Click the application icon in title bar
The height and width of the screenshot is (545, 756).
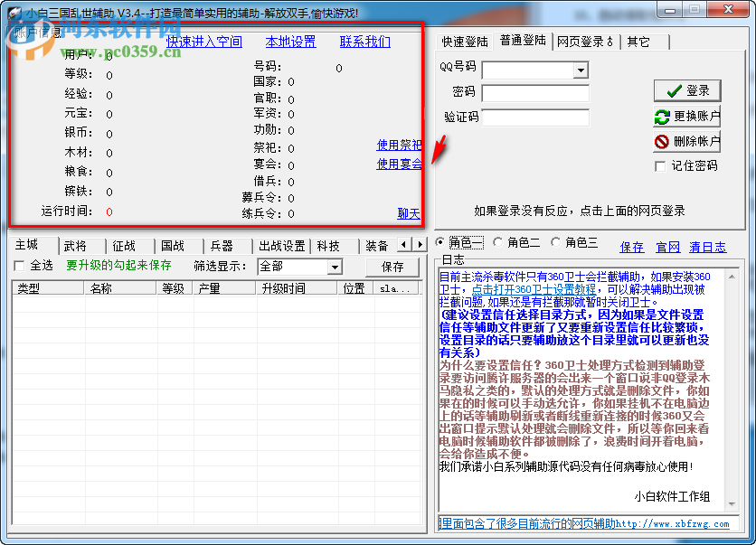tap(14, 13)
